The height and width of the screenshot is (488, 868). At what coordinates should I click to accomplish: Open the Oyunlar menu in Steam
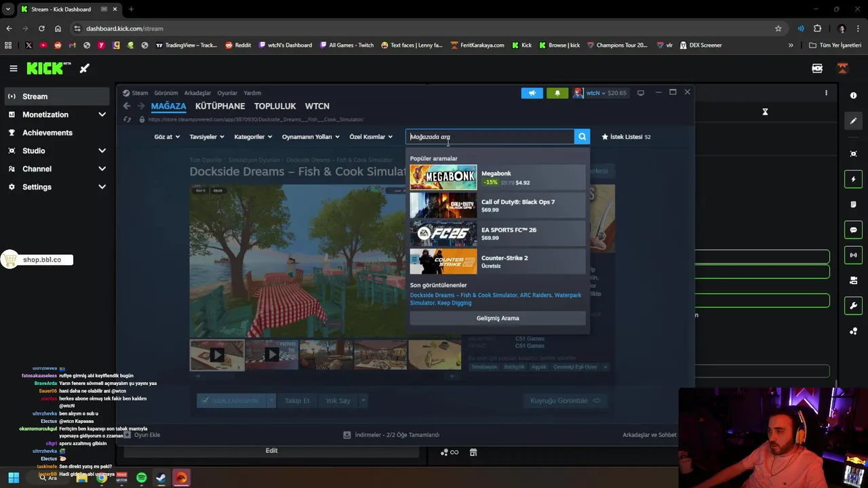(x=227, y=93)
